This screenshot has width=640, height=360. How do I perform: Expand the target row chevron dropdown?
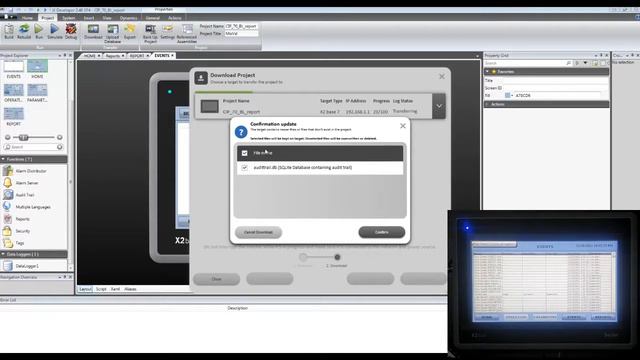pyautogui.click(x=439, y=106)
